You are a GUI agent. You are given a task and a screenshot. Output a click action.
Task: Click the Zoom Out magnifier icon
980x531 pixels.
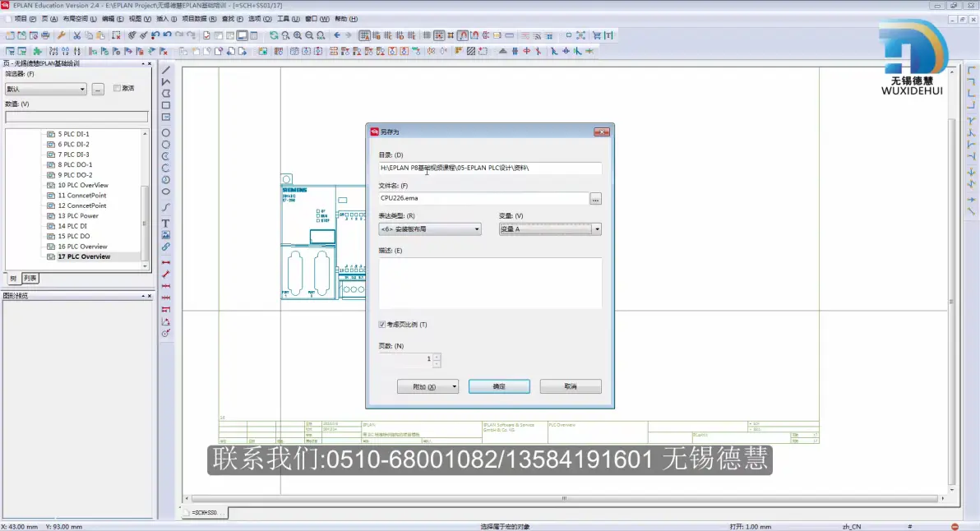[309, 35]
